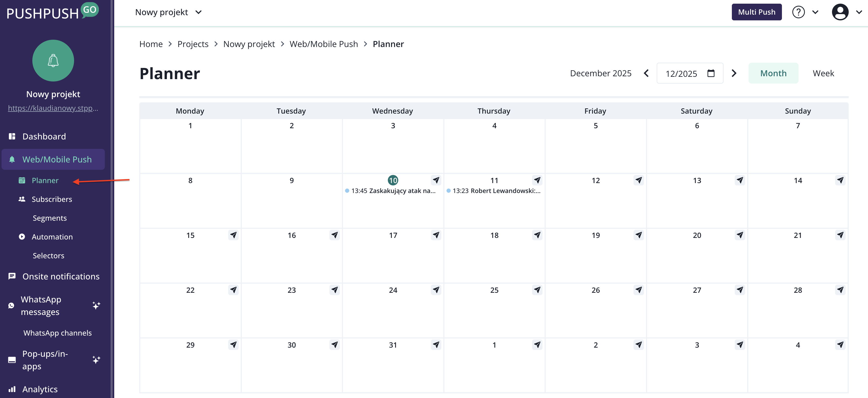The height and width of the screenshot is (398, 868).
Task: Click the send icon on December 12
Action: 638,180
